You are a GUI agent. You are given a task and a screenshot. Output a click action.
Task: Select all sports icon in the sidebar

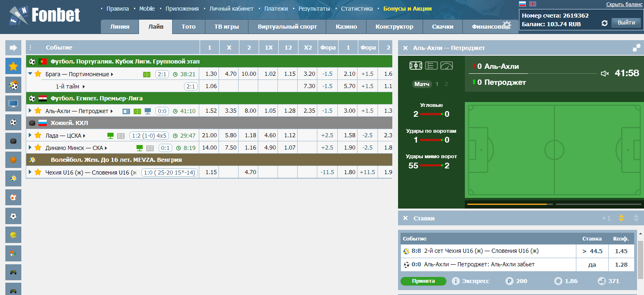pos(13,85)
